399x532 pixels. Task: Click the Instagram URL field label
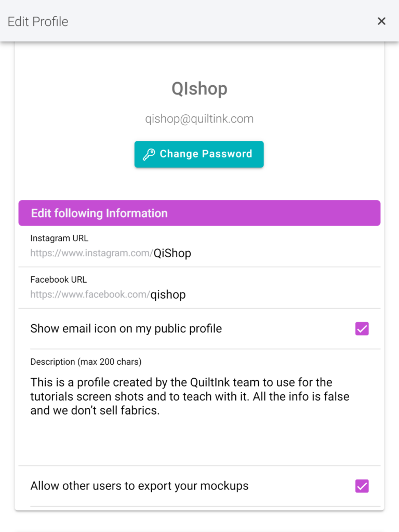point(59,238)
